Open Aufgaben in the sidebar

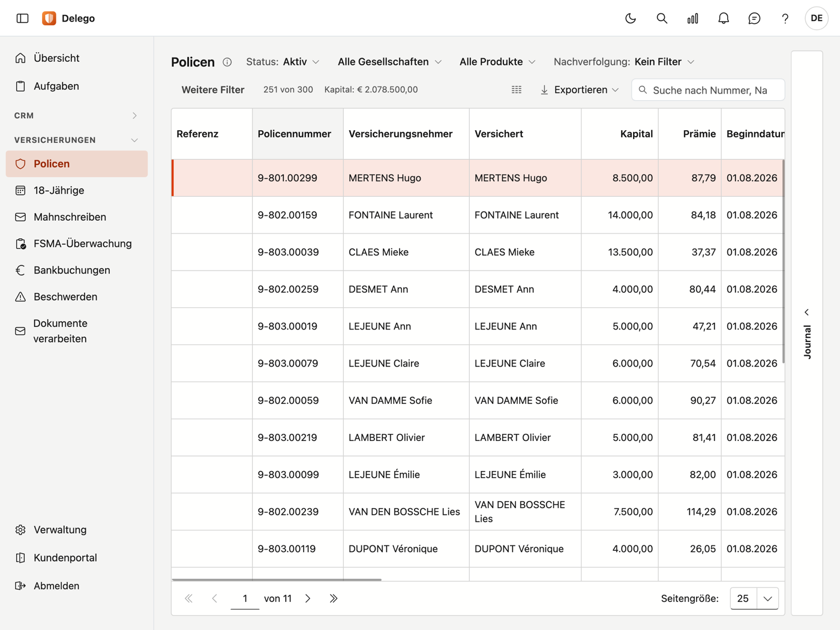pos(76,86)
